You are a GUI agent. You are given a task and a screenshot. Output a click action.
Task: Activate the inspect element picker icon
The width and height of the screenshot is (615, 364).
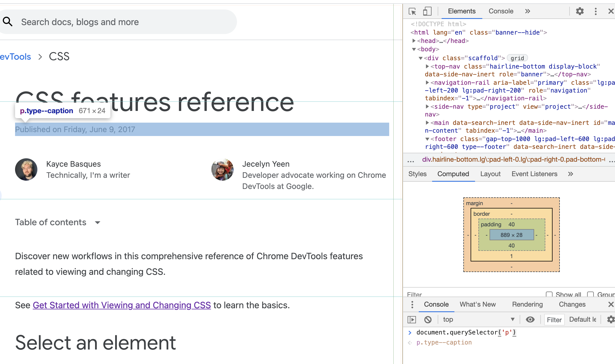pyautogui.click(x=412, y=11)
